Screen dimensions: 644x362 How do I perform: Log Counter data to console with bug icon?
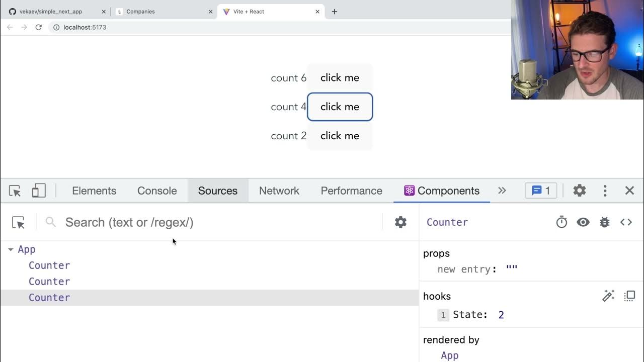click(605, 222)
